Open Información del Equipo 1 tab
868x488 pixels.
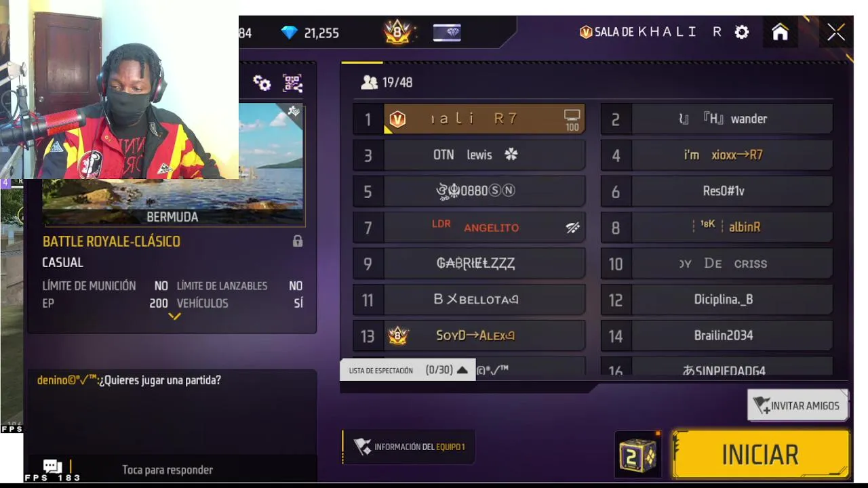(x=409, y=447)
